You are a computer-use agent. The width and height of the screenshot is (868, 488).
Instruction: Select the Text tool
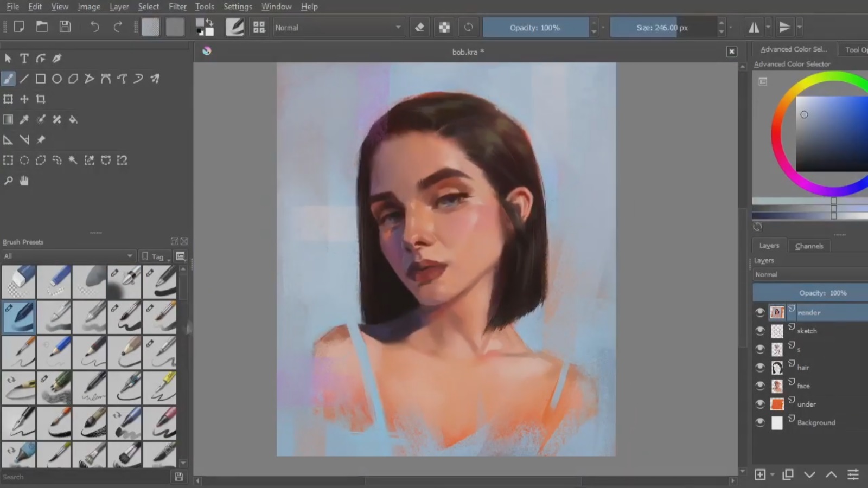24,58
